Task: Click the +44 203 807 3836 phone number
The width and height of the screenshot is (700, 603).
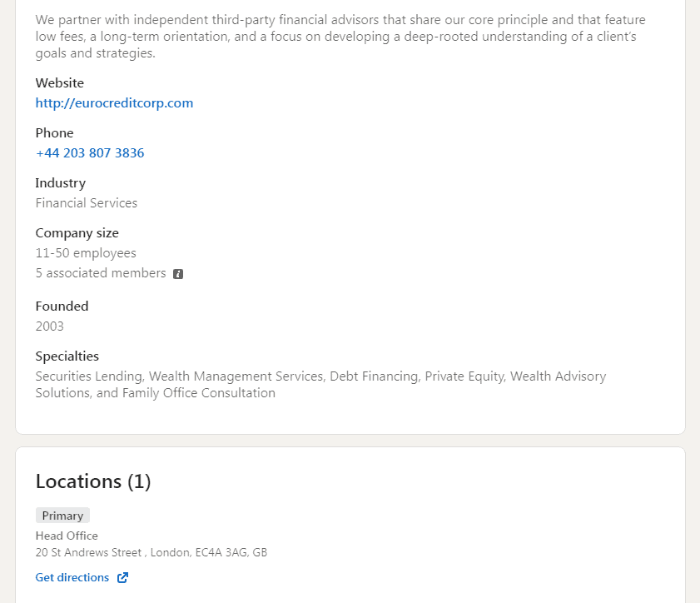Action: point(90,153)
